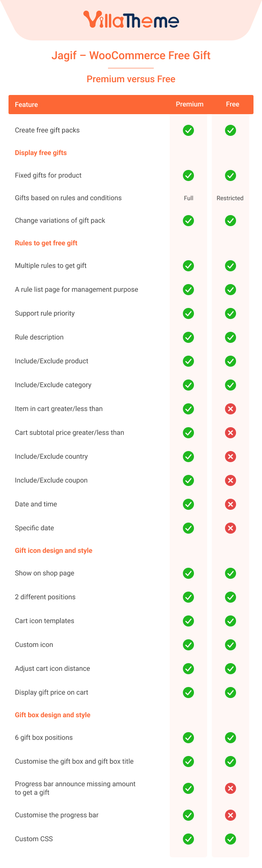Click Free checkmark for Support rule priority
The width and height of the screenshot is (262, 868).
(231, 313)
